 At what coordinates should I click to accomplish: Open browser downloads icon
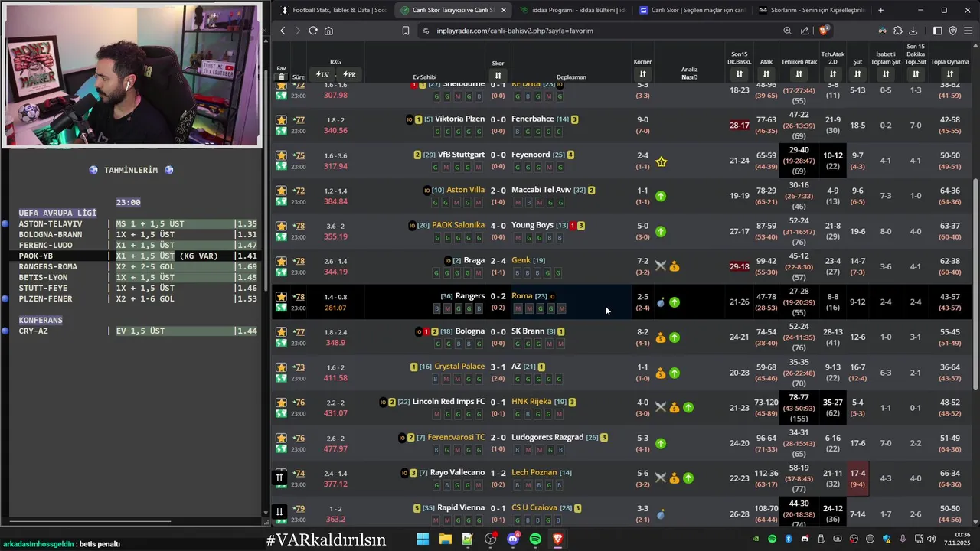tap(913, 31)
